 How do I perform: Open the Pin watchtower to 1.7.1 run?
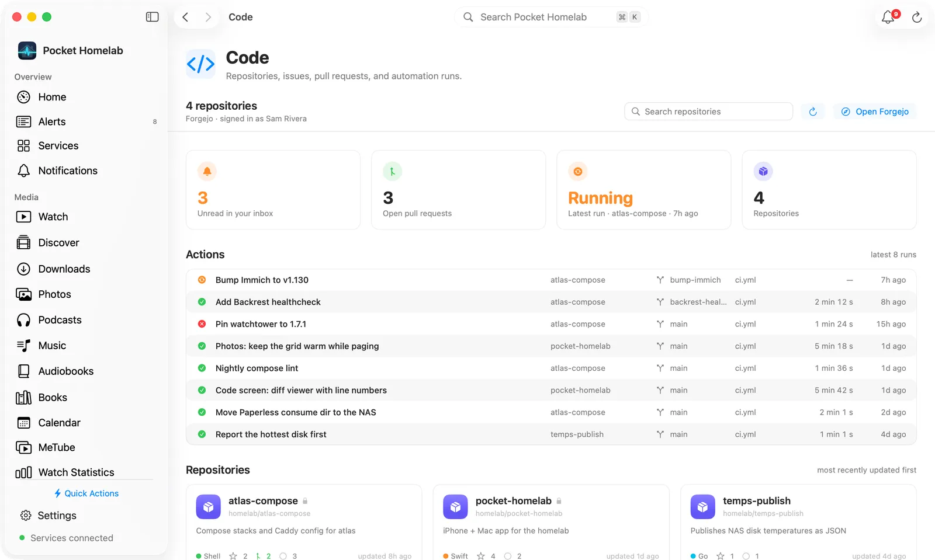[x=551, y=324]
